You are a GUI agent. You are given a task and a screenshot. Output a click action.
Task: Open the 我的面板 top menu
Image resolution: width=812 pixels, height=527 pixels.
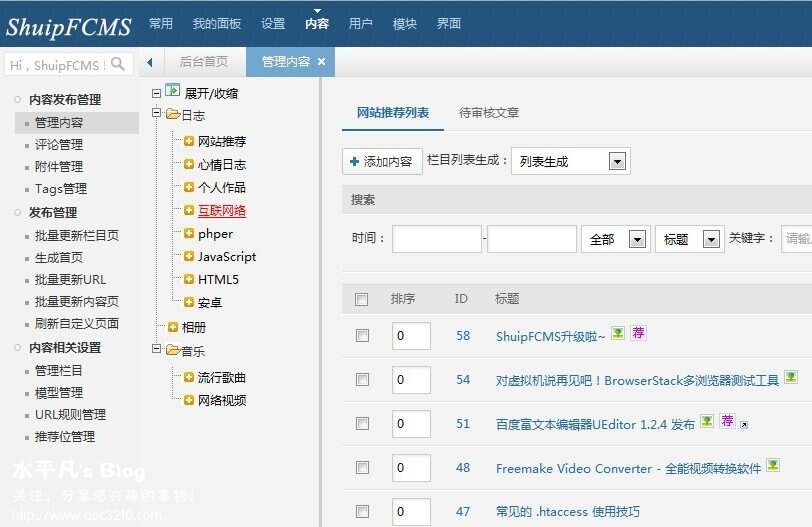216,23
